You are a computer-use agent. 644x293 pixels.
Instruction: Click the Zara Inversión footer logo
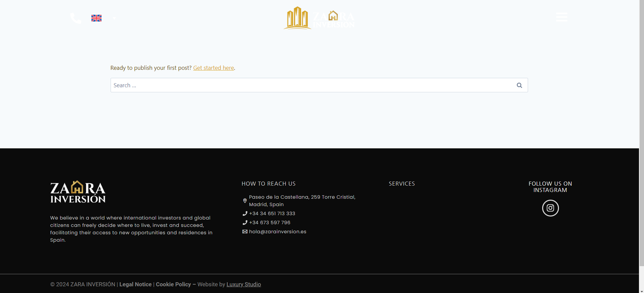[x=78, y=192]
